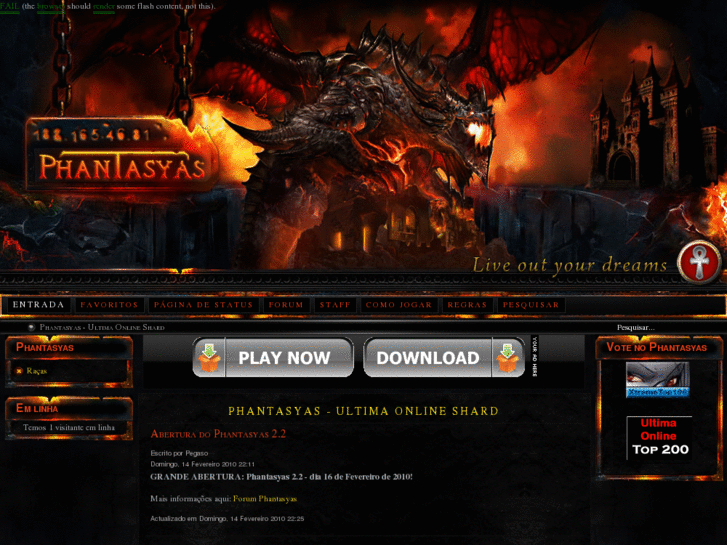
Task: Click the Phantasyas - Ultima Online Shard breadcrumb
Action: 102,327
